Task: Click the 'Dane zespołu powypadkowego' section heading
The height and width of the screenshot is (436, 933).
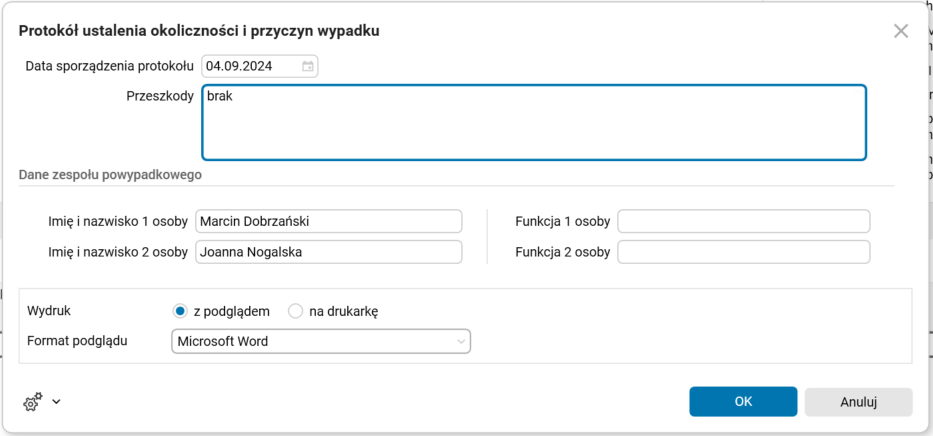Action: tap(110, 175)
